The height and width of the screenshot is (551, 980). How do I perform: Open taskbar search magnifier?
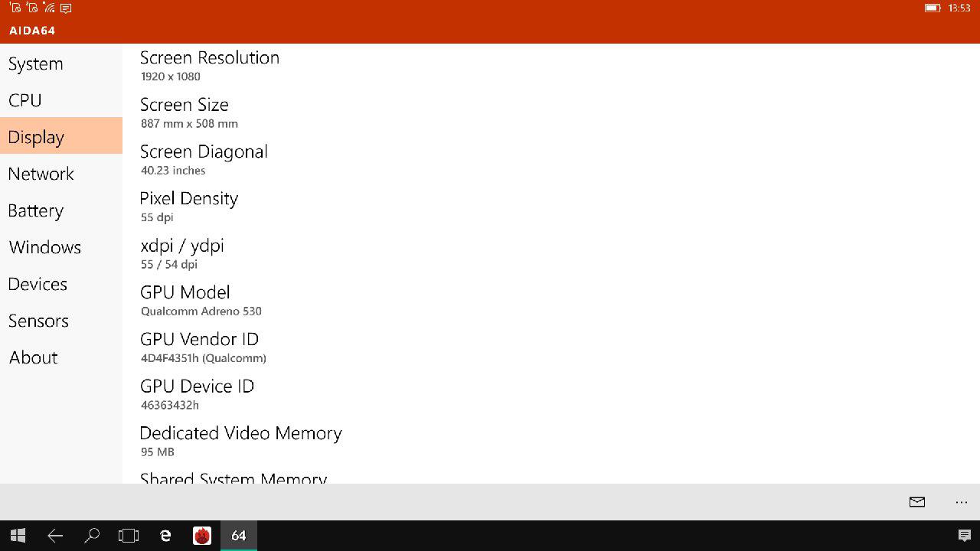92,536
